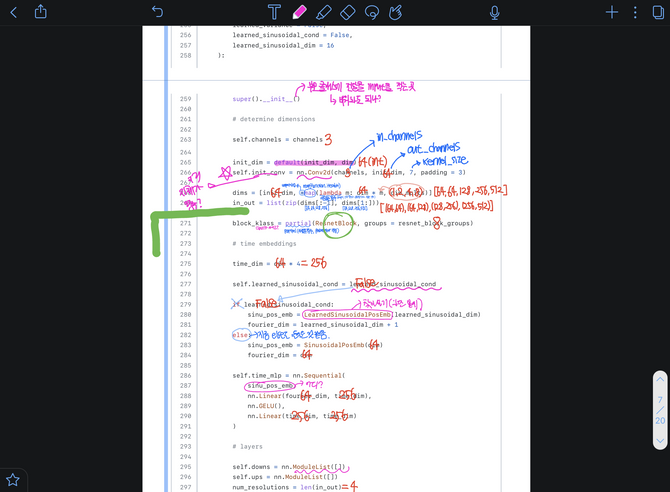Viewport: 670px width, 492px height.
Task: Tap the 7/20 page indicator
Action: coord(660,410)
